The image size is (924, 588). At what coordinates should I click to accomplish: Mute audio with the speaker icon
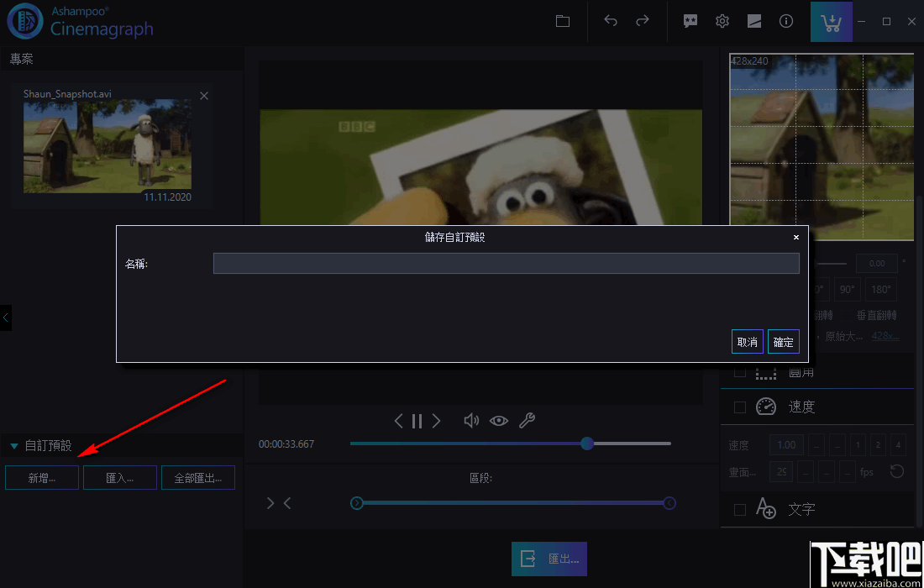click(471, 421)
